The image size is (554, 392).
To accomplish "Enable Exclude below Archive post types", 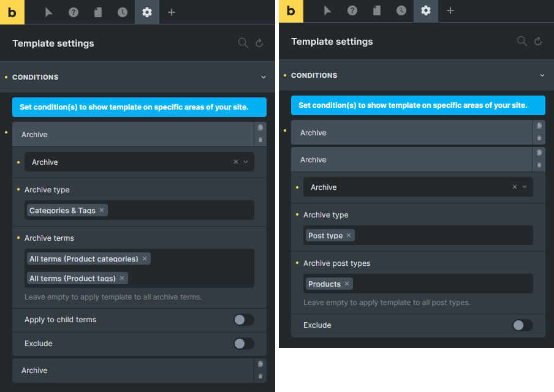I will 522,325.
